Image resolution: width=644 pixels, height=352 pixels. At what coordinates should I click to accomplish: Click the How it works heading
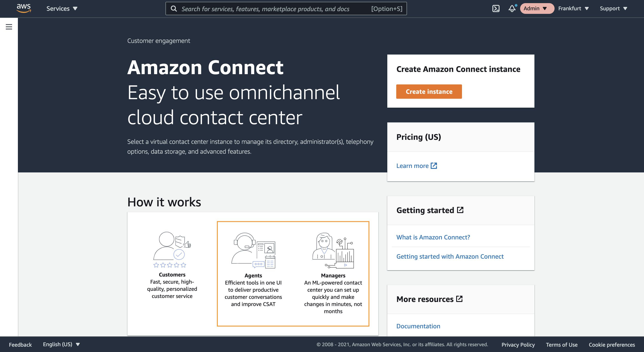pos(164,202)
